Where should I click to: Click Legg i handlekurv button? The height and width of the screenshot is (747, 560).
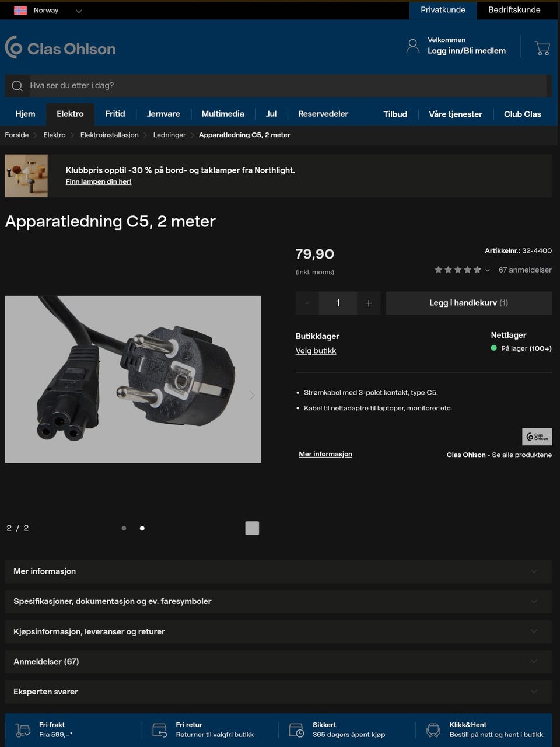pos(469,303)
